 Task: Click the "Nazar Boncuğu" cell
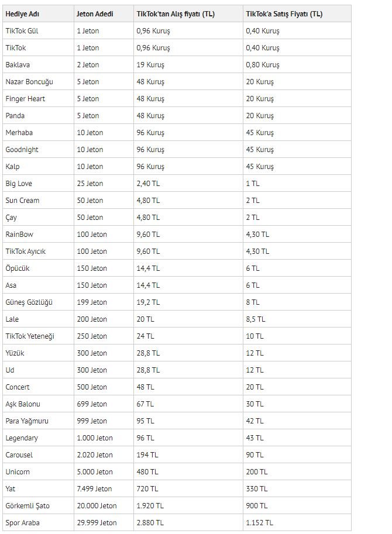click(29, 81)
